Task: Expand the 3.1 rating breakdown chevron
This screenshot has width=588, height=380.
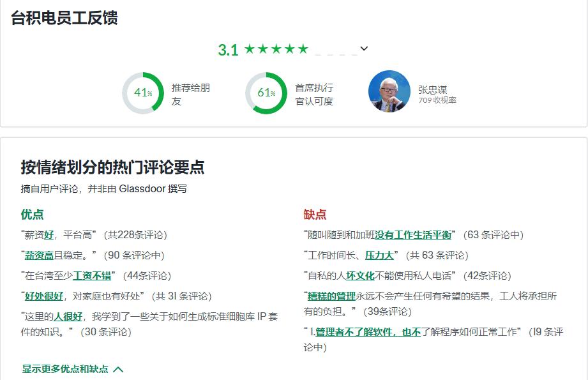Action: (x=364, y=49)
